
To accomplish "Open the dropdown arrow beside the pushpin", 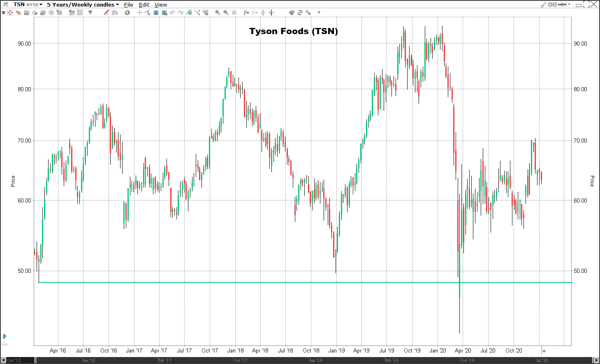I will (569, 4).
